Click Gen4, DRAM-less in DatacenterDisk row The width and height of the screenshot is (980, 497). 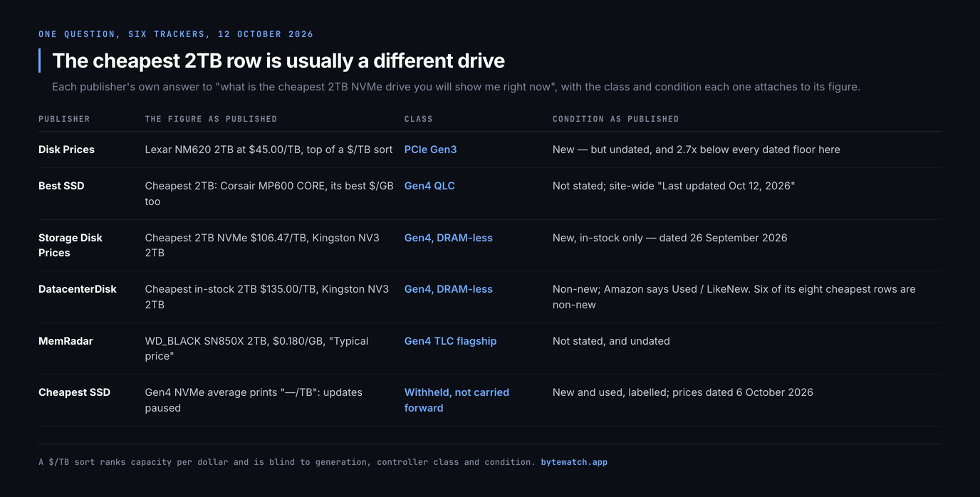[x=449, y=289]
